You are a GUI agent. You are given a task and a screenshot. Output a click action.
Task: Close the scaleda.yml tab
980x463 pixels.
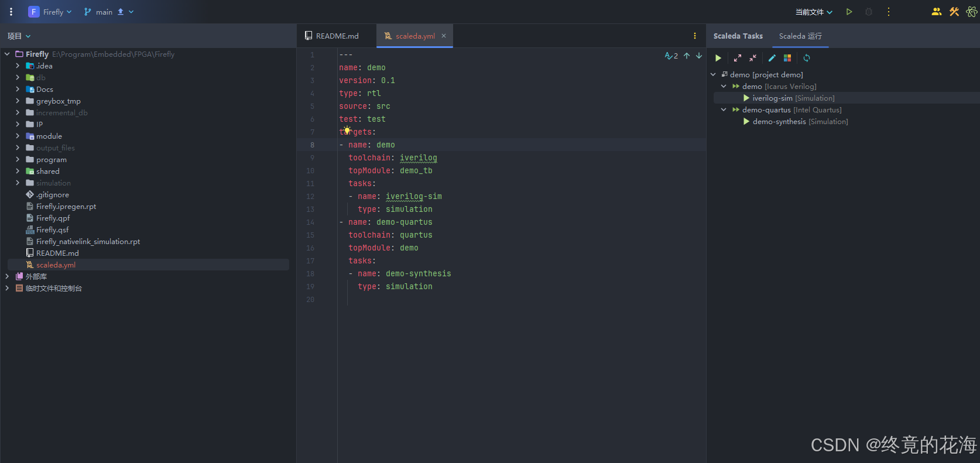point(444,36)
